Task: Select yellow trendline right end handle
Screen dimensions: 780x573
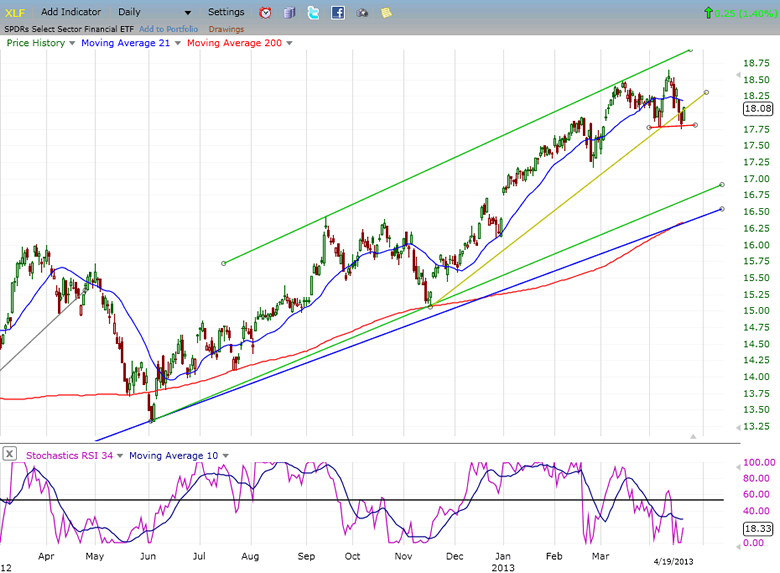Action: 706,93
